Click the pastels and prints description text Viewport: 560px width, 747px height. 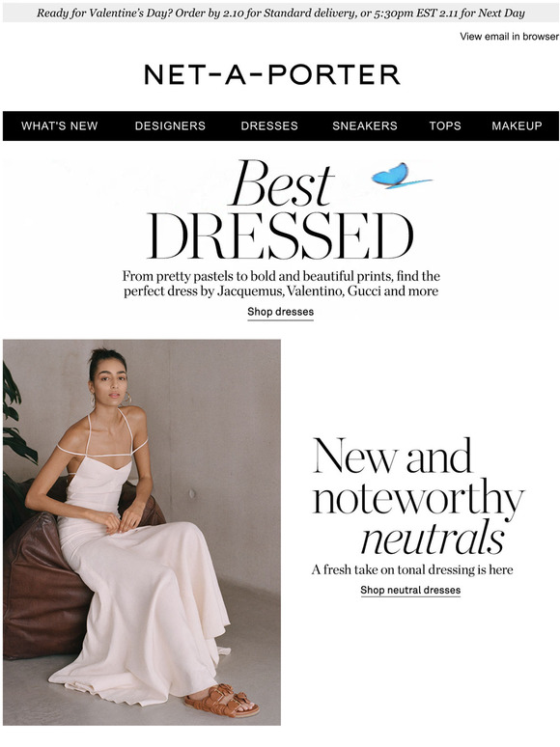click(281, 284)
